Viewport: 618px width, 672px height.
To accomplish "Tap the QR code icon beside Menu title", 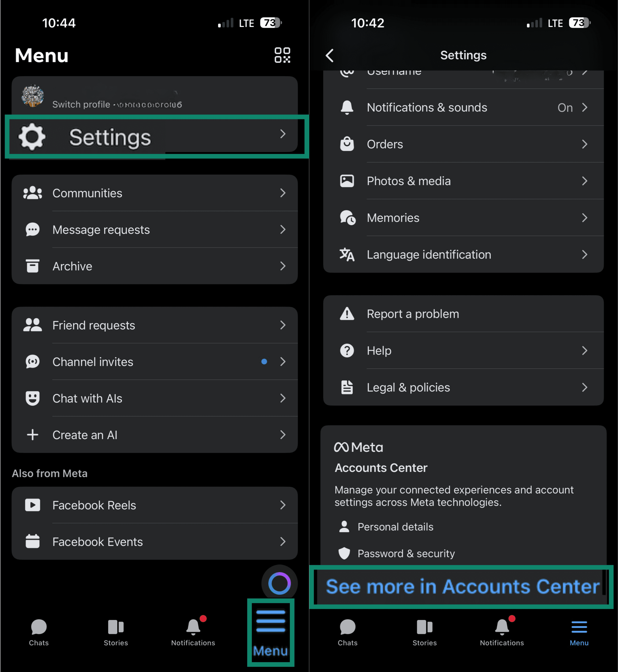I will point(282,55).
